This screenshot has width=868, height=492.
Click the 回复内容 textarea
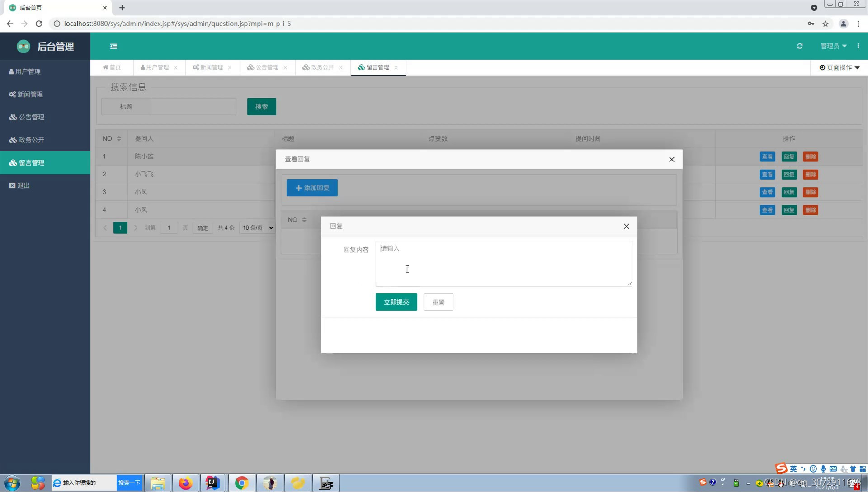(504, 264)
